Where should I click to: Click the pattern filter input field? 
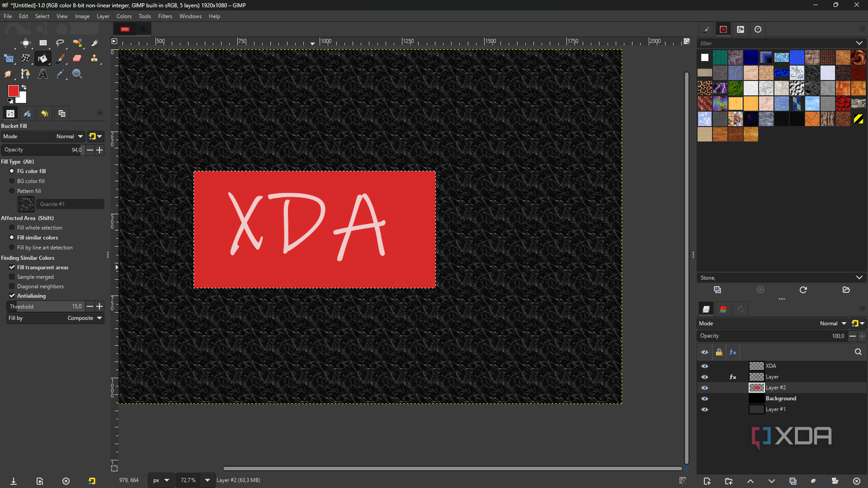point(775,43)
